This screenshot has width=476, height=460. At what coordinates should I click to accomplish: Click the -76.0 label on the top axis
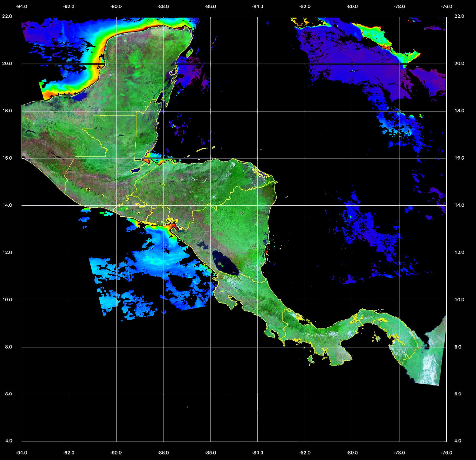[447, 7]
